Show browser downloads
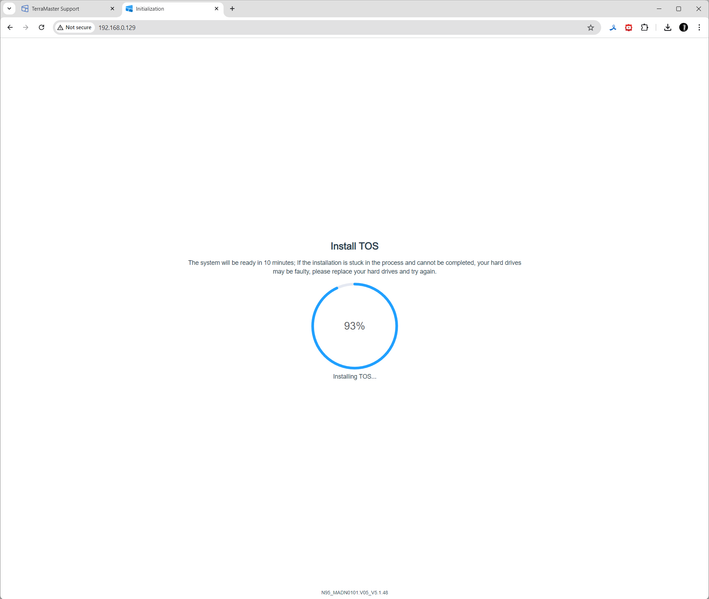Image resolution: width=709 pixels, height=599 pixels. 667,28
